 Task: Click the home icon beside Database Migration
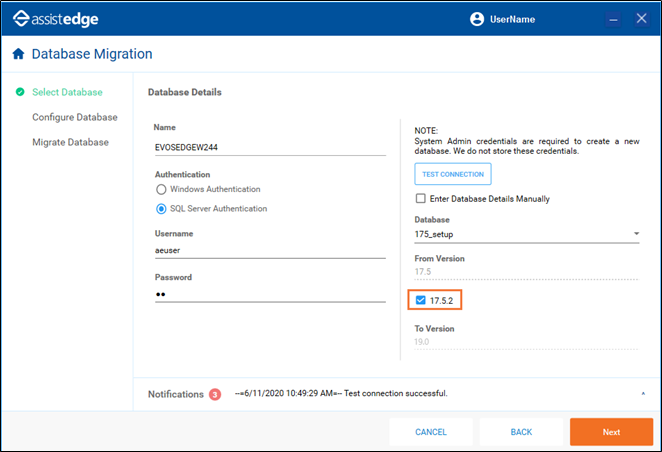tap(18, 54)
